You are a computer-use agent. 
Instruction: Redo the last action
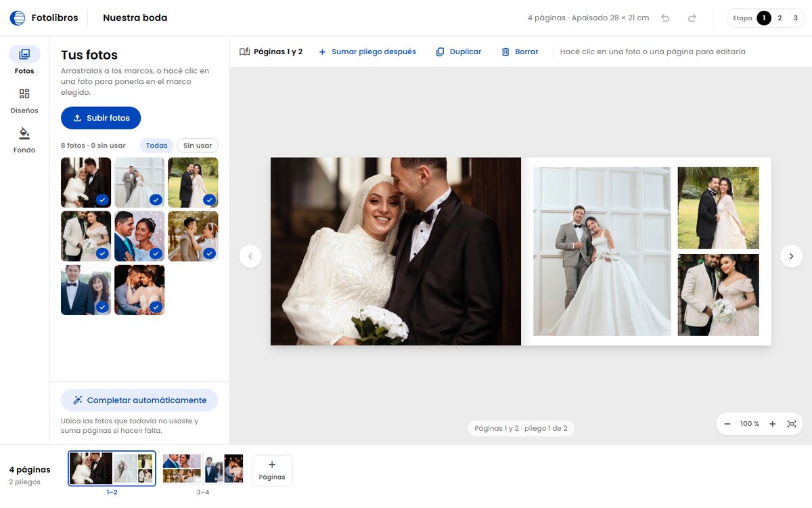click(x=692, y=18)
